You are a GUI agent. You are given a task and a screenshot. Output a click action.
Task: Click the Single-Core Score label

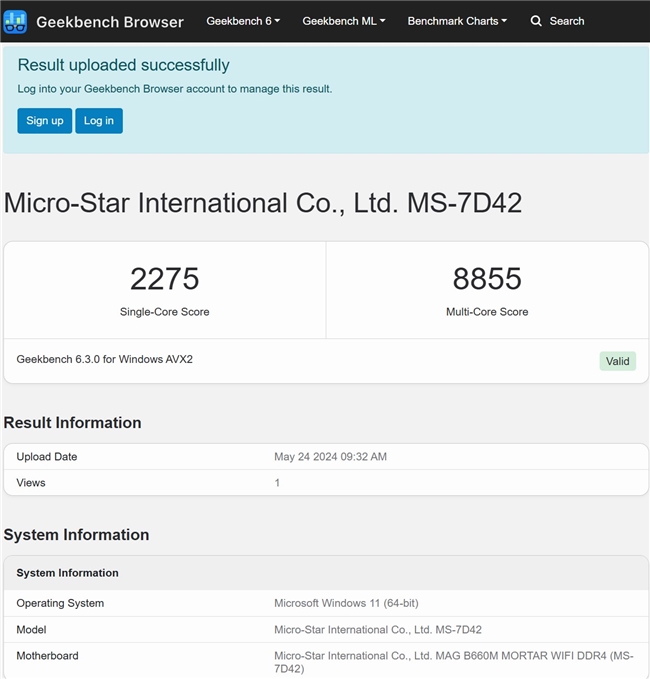click(x=165, y=312)
